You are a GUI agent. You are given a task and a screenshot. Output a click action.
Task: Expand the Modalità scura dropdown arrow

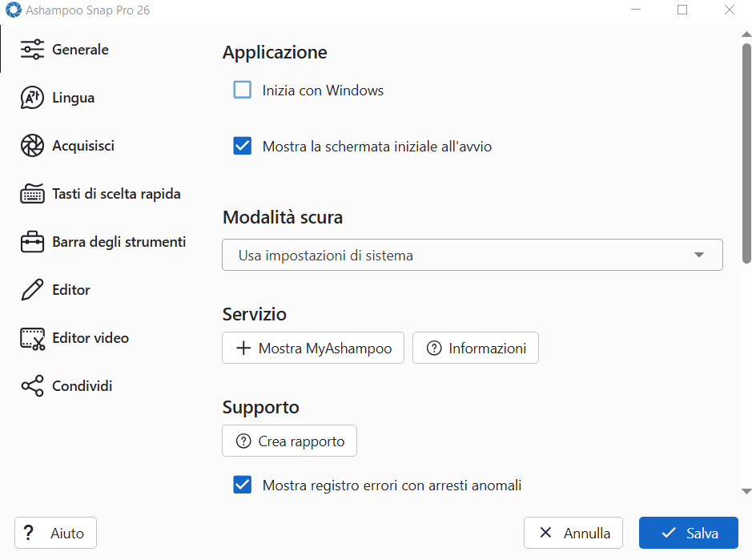click(x=699, y=255)
